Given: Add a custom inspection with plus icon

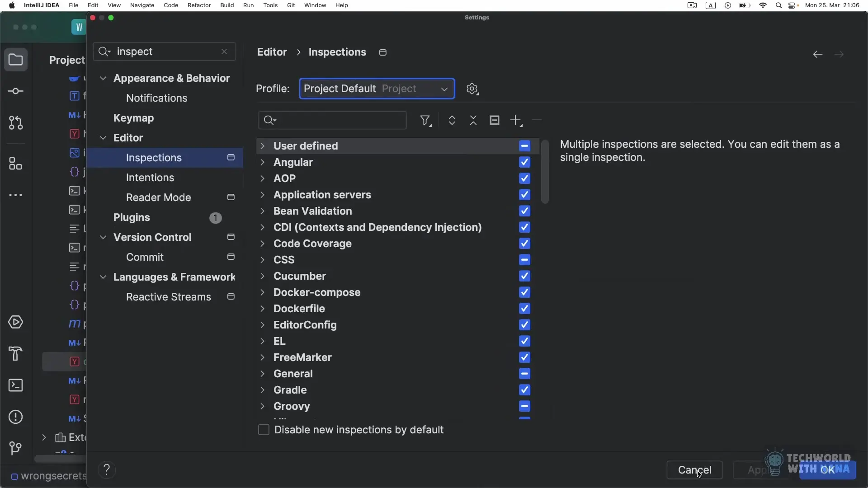Looking at the screenshot, I should tap(516, 120).
